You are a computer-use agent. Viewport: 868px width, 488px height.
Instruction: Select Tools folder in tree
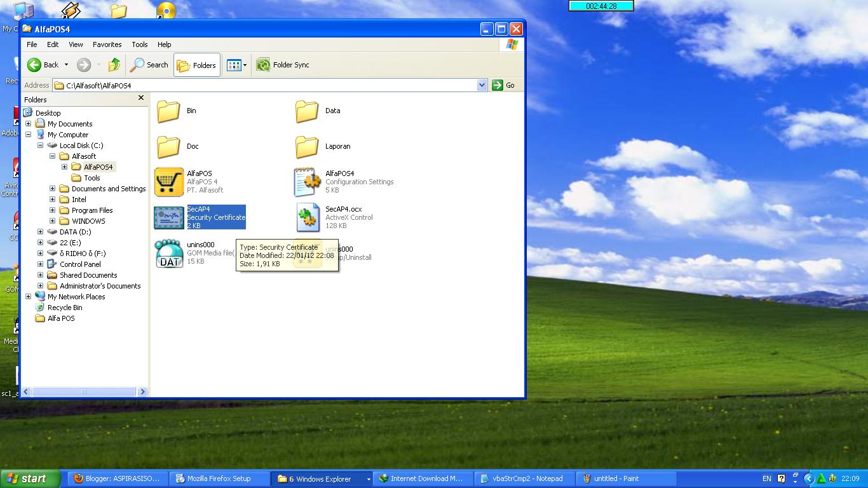pyautogui.click(x=86, y=178)
